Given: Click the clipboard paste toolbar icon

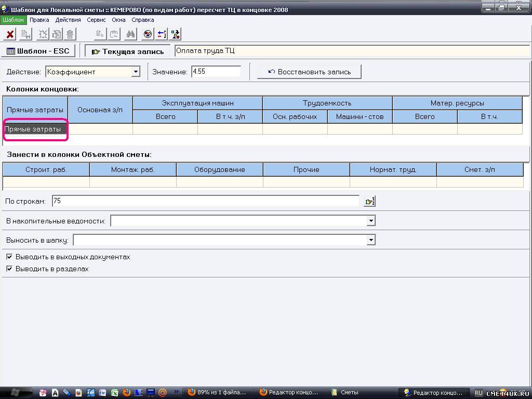Looking at the screenshot, I should coord(114,34).
